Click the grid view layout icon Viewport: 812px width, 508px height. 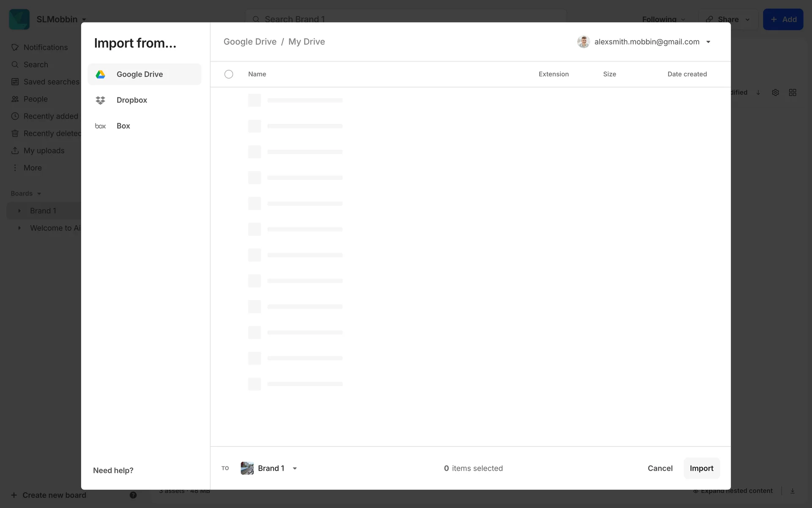793,92
